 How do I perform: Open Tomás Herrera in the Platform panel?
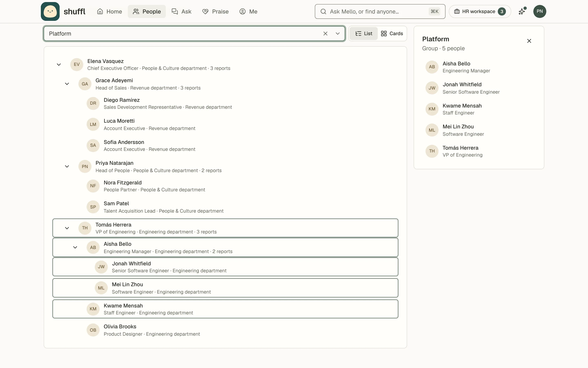click(x=479, y=151)
